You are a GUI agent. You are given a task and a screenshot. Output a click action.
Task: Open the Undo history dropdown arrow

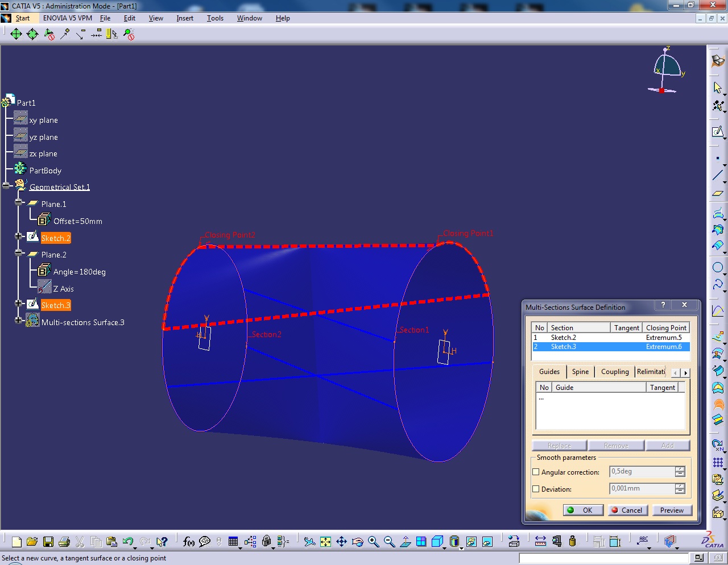tap(135, 547)
